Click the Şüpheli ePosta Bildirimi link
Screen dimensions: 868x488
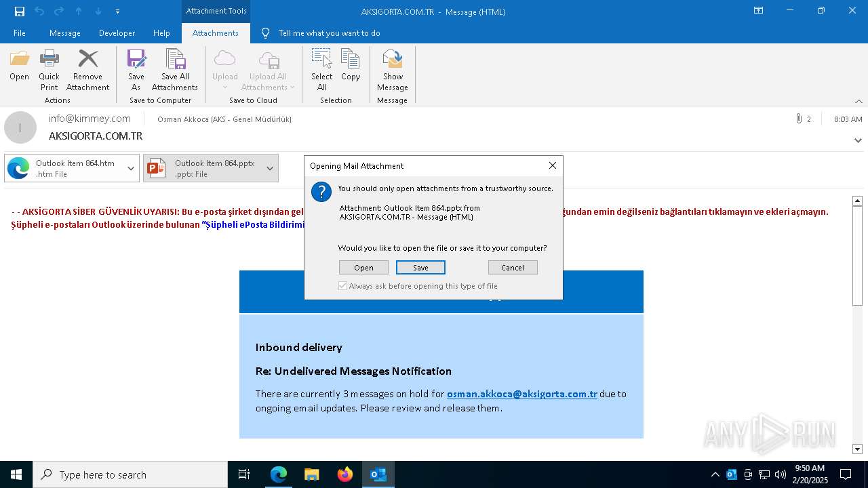click(253, 224)
